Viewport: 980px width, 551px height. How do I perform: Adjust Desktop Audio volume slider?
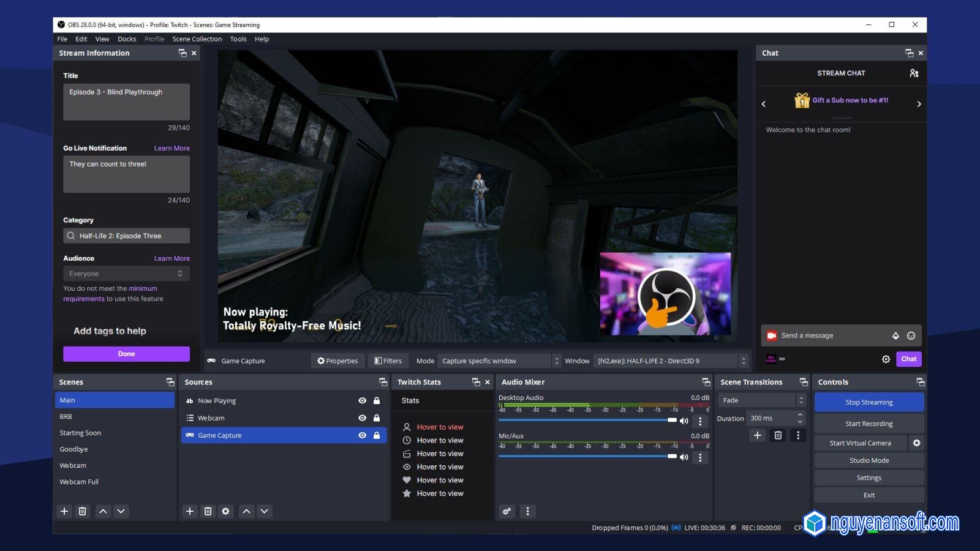click(587, 420)
